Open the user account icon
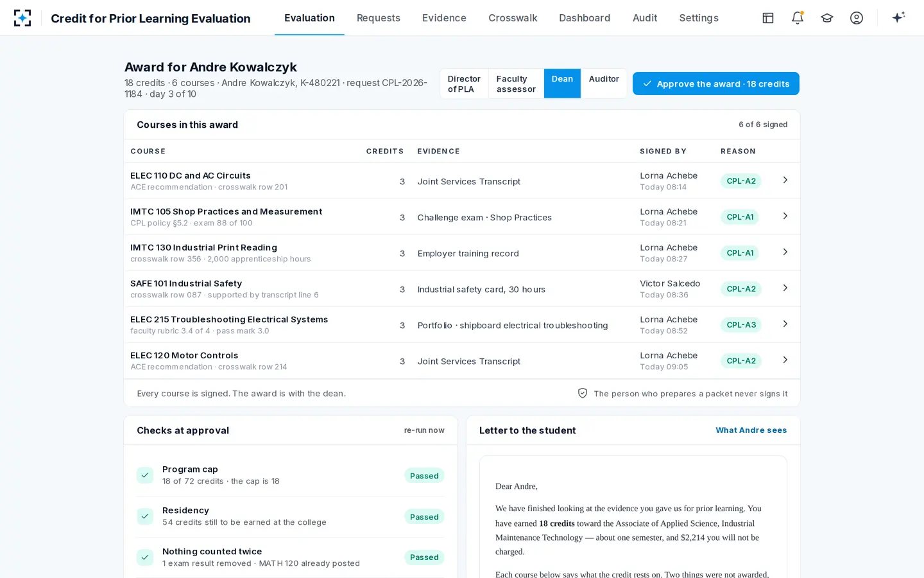The image size is (924, 578). click(x=857, y=18)
